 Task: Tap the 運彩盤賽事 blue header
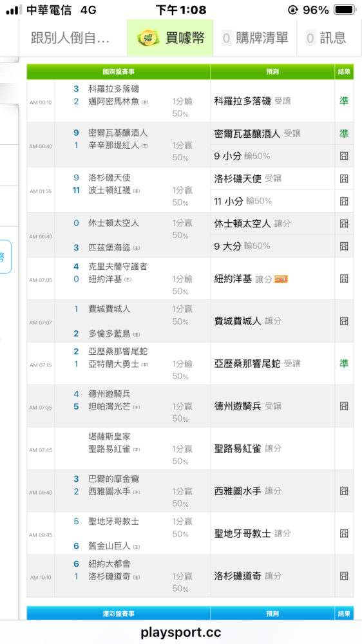[119, 613]
